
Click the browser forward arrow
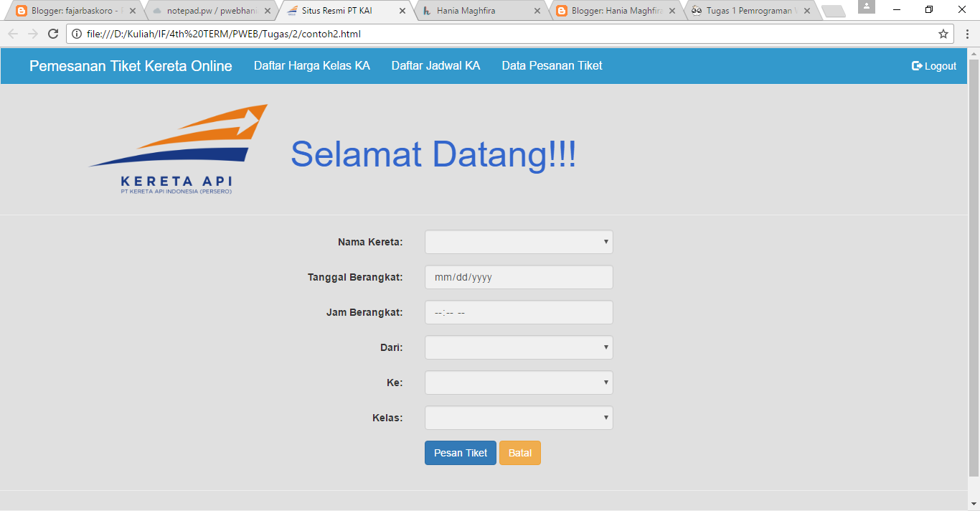(x=33, y=34)
